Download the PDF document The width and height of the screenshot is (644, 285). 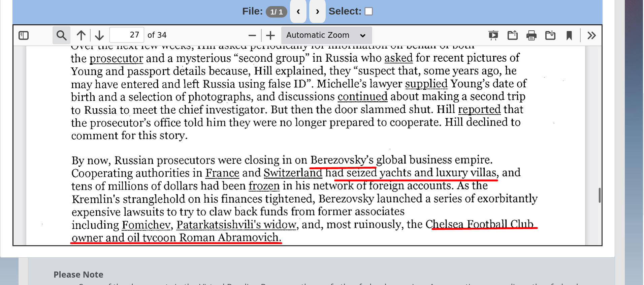click(550, 35)
